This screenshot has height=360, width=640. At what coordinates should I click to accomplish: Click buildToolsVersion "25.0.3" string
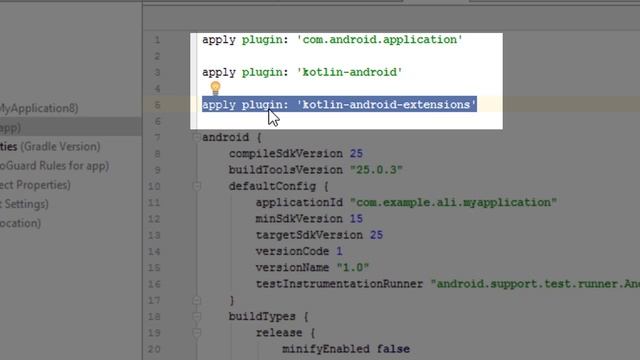click(376, 170)
